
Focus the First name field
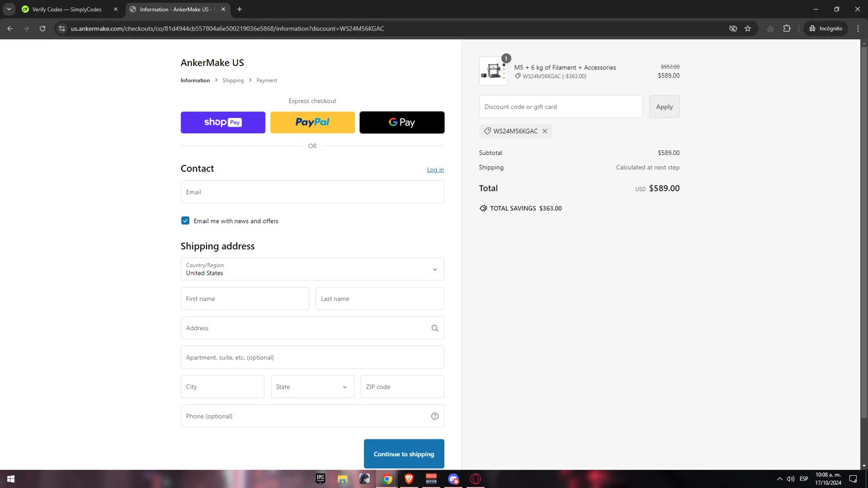click(245, 299)
